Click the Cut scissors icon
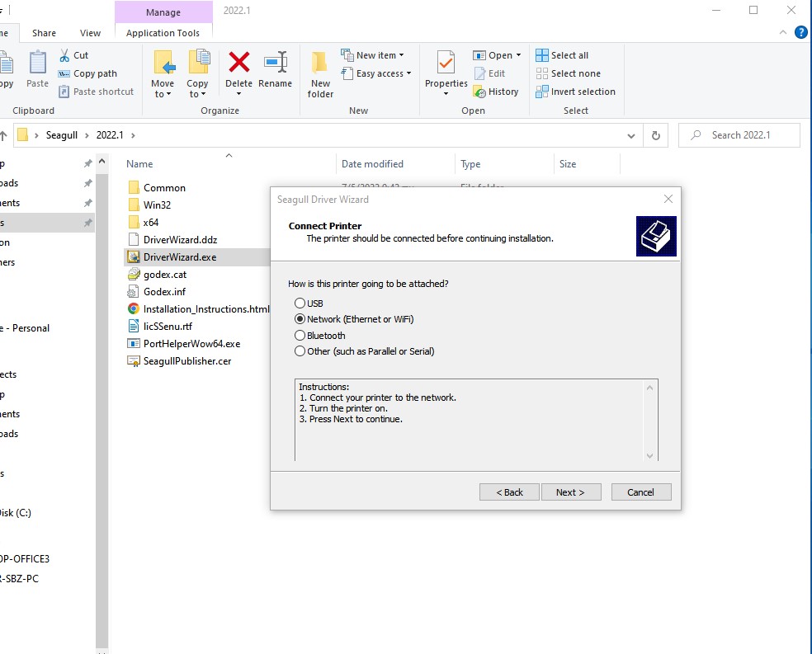 click(x=64, y=55)
